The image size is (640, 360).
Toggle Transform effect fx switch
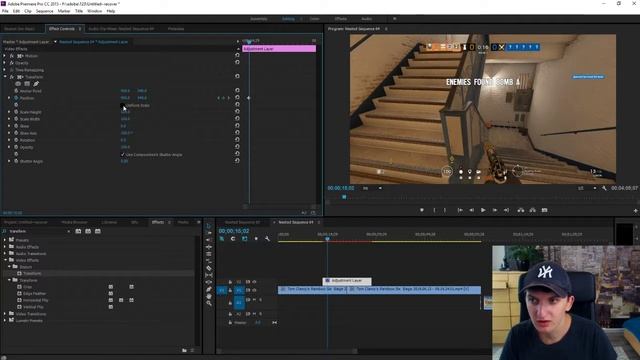coord(12,77)
